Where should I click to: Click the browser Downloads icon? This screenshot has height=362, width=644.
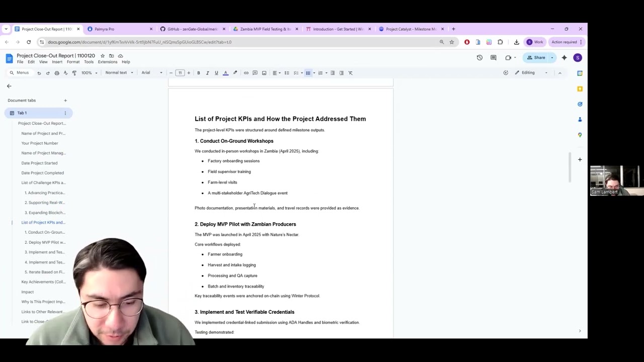516,42
